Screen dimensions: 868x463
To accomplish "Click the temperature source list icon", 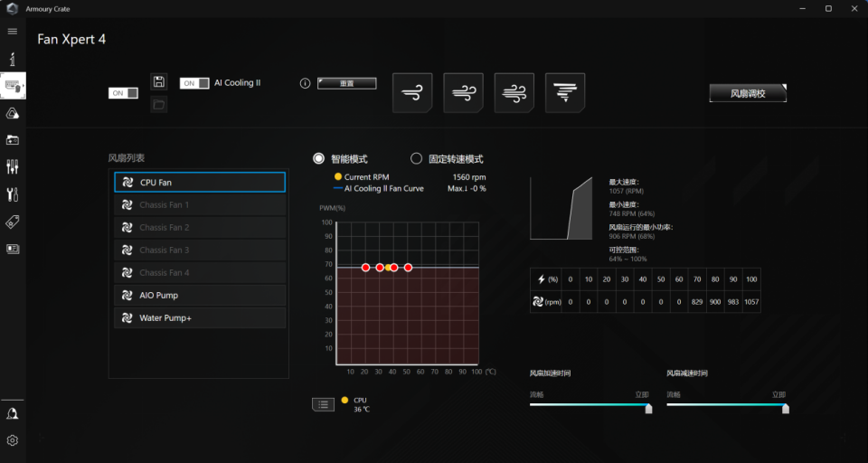I will click(324, 404).
